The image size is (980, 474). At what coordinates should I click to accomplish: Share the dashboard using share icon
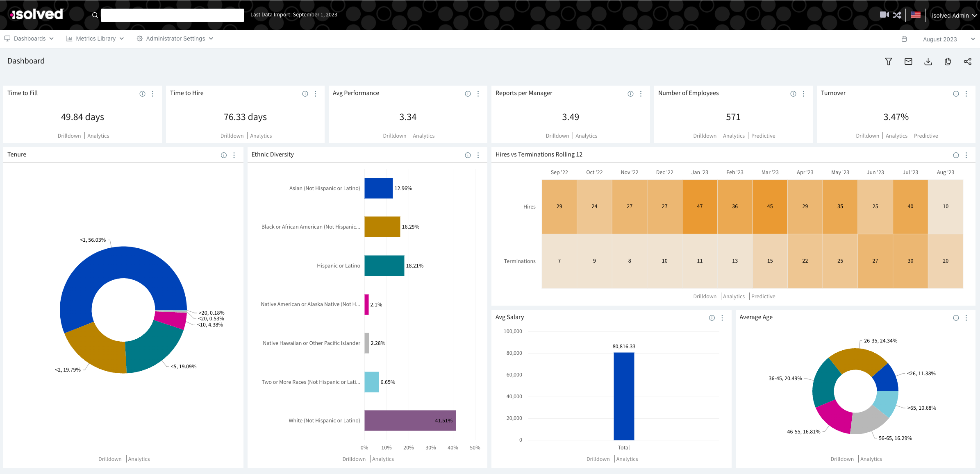[x=967, y=61]
